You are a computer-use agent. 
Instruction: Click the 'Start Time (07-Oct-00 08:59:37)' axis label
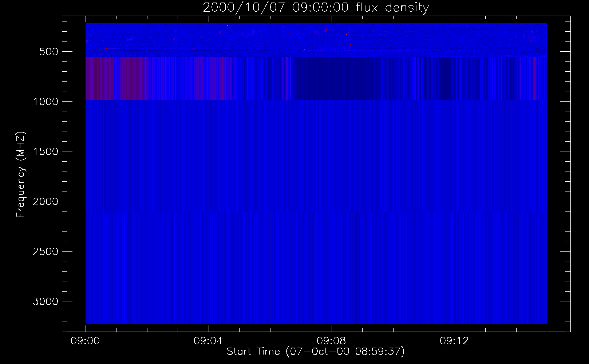coord(316,351)
